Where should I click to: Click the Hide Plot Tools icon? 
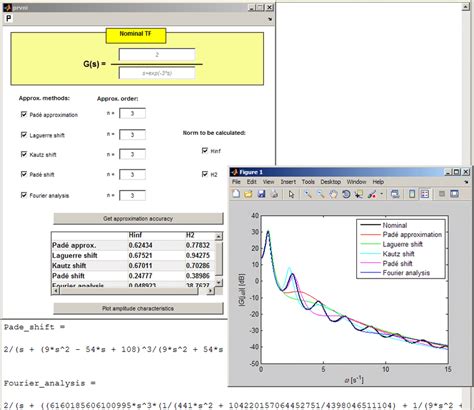pos(442,194)
